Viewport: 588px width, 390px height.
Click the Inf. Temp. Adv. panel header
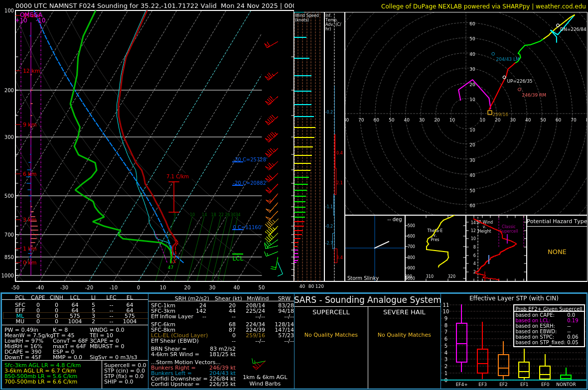333,22
